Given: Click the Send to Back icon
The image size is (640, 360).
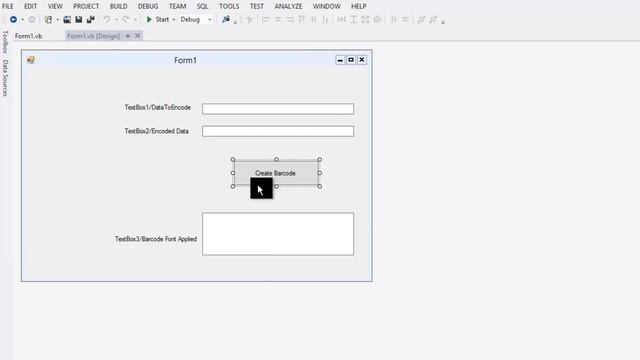Looking at the screenshot, I should (x=433, y=19).
